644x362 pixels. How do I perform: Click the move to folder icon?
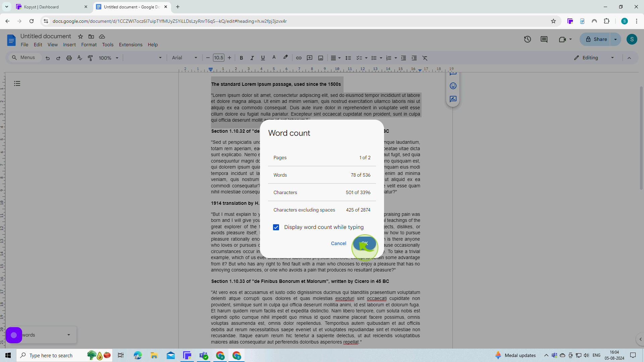click(91, 37)
